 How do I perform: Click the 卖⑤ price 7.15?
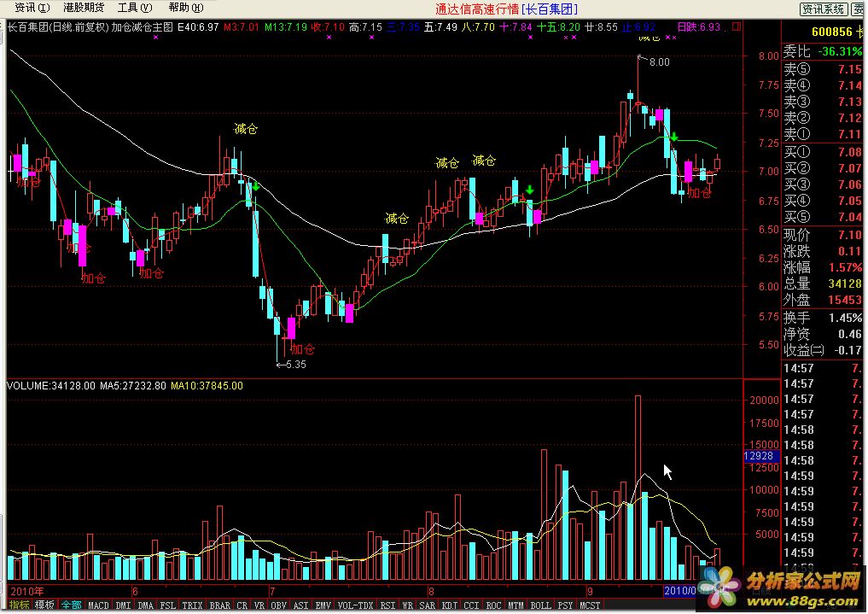click(850, 69)
